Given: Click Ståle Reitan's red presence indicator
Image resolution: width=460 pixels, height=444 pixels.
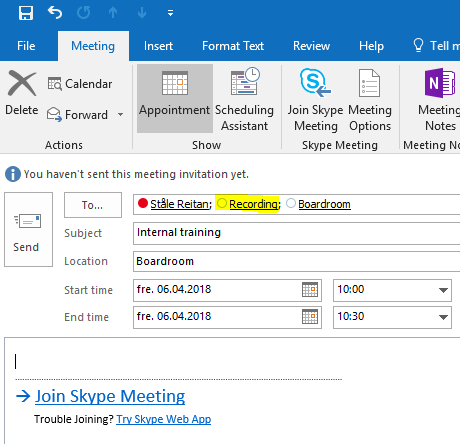Looking at the screenshot, I should point(143,203).
